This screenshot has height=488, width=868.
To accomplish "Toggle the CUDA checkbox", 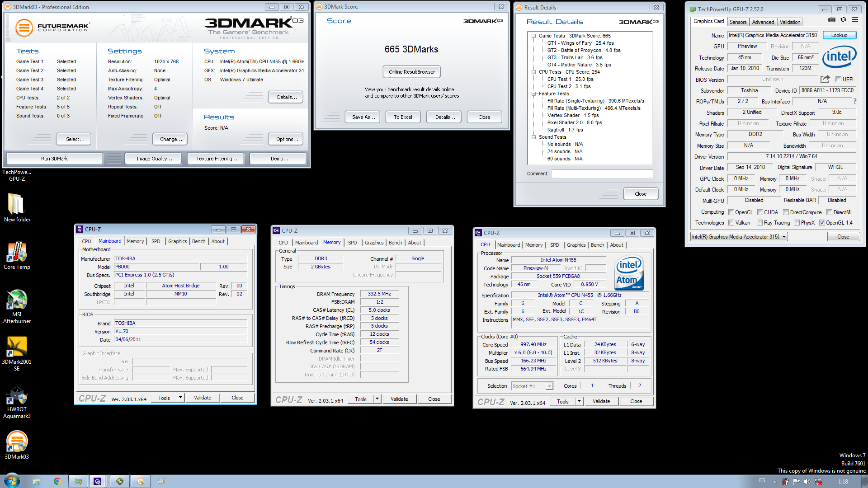I will (x=760, y=212).
